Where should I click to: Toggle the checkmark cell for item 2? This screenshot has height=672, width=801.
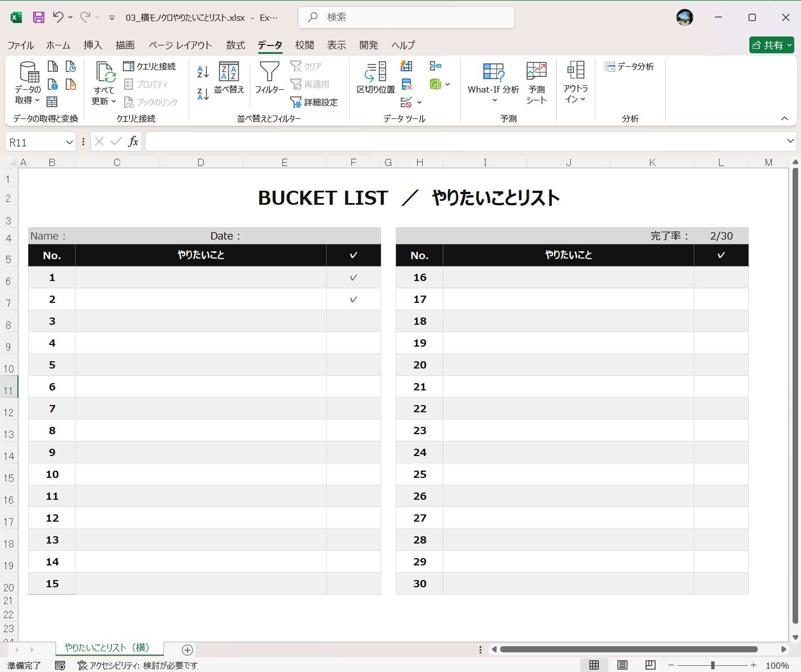click(354, 299)
